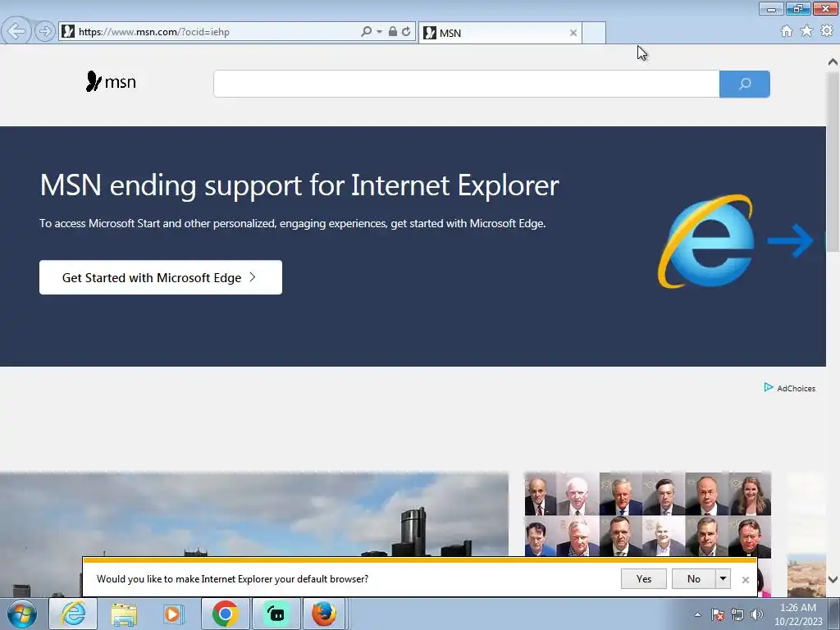Click the blue search button
The image size is (840, 630).
[x=745, y=84]
